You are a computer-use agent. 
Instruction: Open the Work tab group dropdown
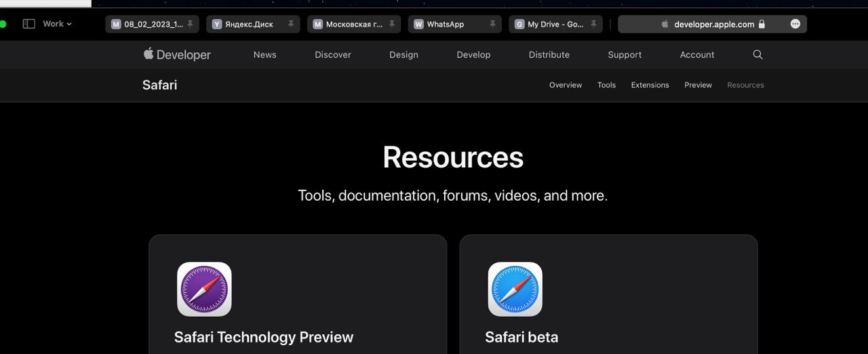coord(57,24)
